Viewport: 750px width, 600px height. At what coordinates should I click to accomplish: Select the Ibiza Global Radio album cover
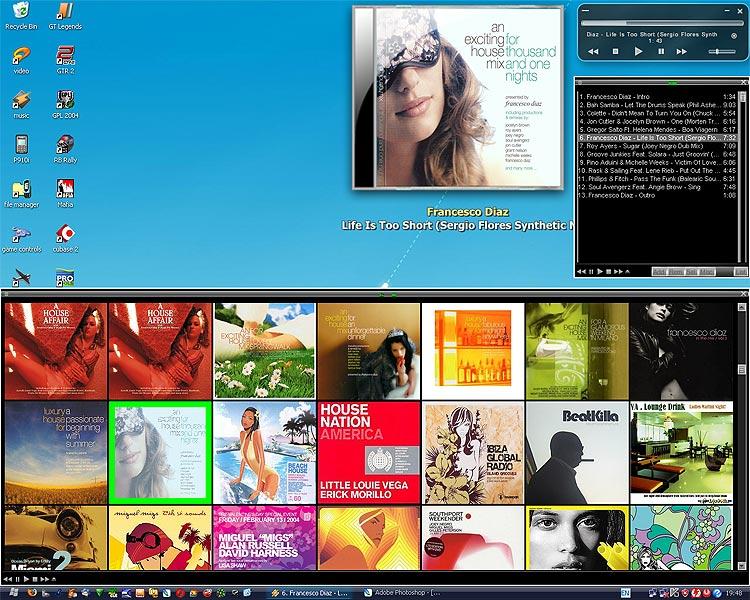(473, 453)
